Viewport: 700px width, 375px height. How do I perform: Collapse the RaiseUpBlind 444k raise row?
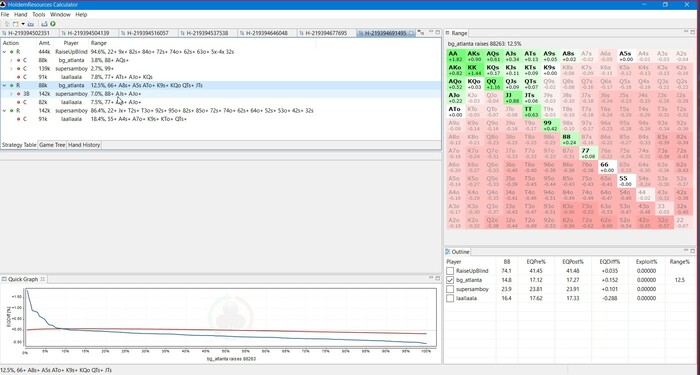[5, 52]
